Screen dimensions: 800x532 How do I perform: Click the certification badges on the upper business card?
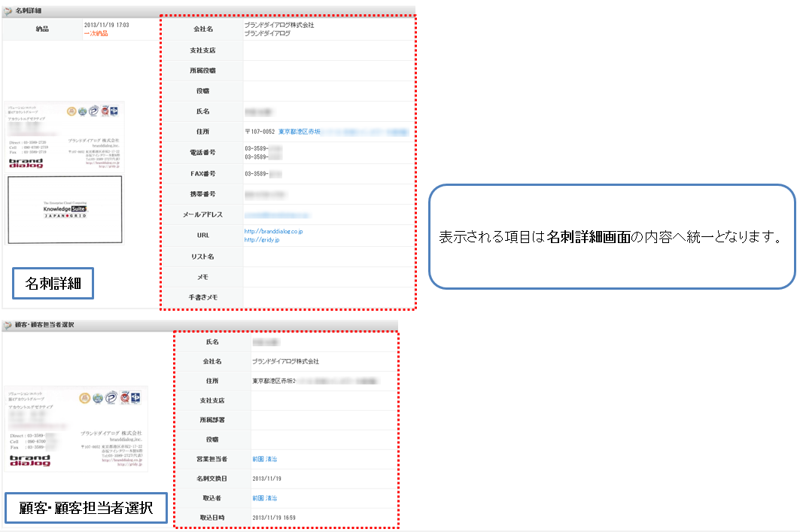[93, 112]
